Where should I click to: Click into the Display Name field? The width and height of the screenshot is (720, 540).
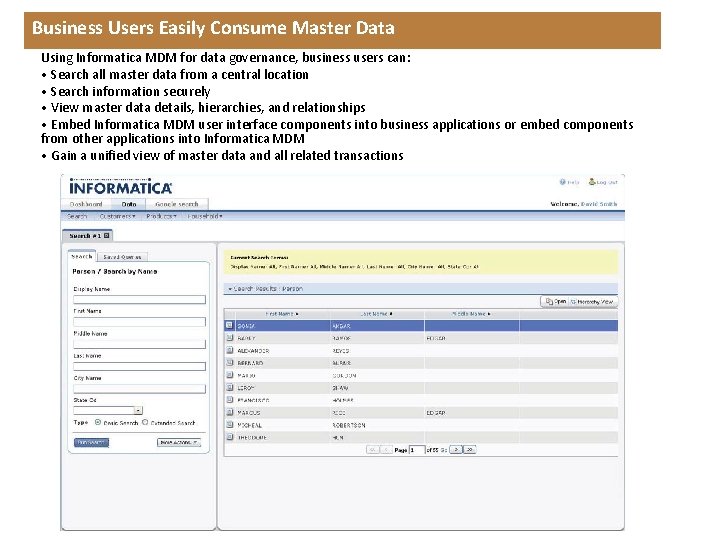[x=139, y=299]
